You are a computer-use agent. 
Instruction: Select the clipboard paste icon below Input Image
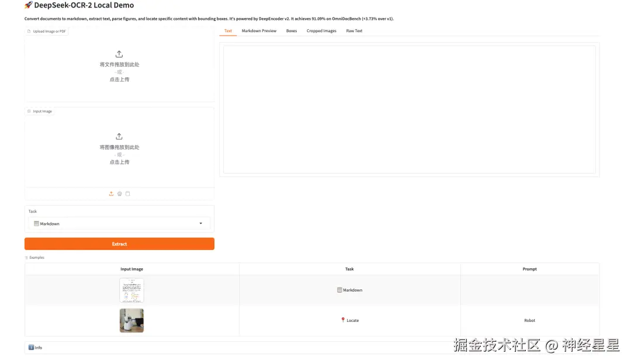[x=127, y=194]
